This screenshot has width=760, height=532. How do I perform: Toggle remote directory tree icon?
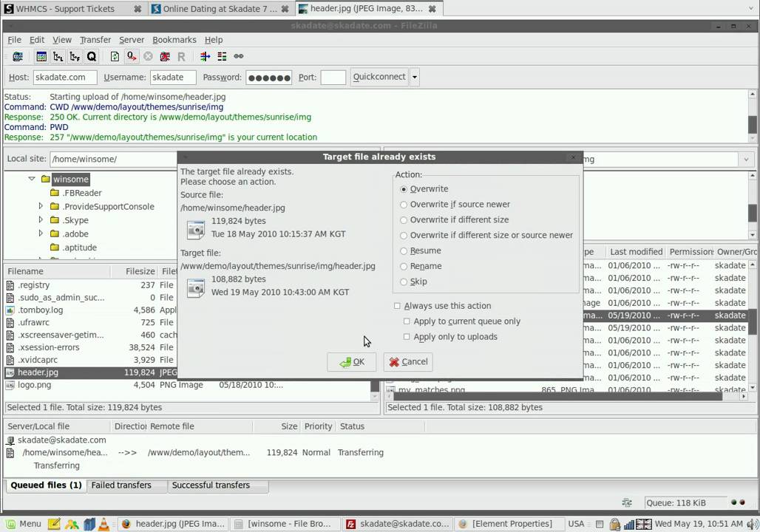tap(75, 57)
